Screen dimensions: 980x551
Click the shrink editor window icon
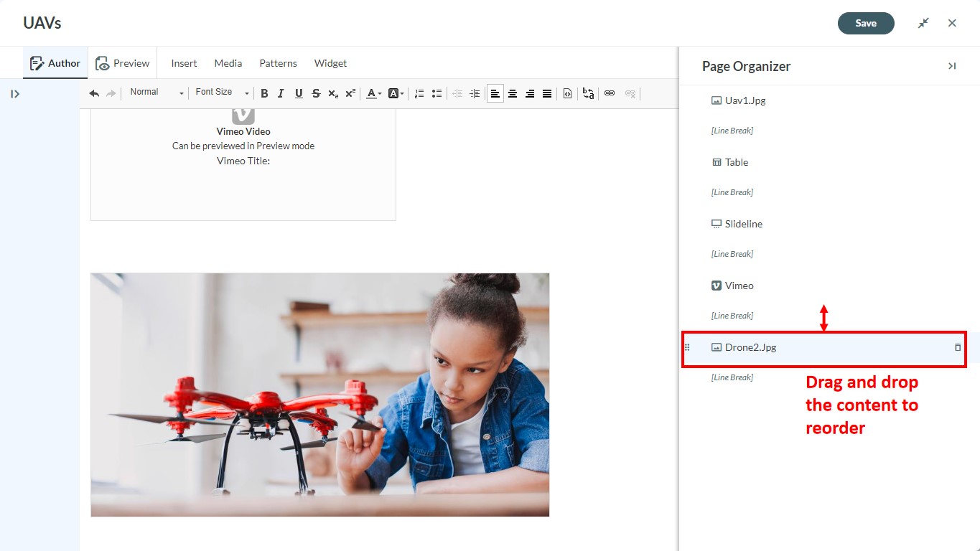tap(923, 23)
